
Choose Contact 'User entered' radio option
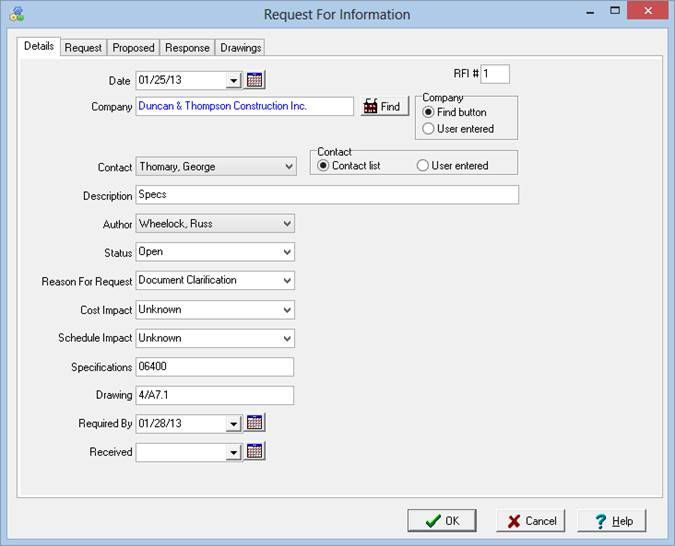[423, 166]
